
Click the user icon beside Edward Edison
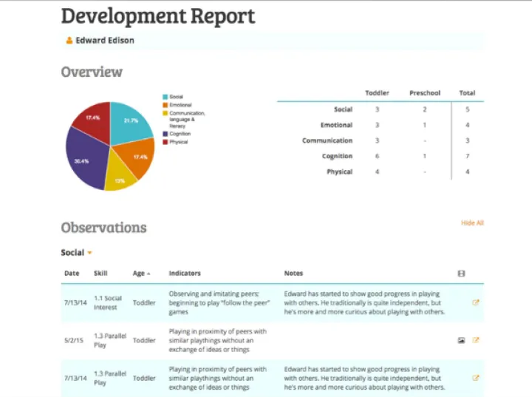click(69, 41)
